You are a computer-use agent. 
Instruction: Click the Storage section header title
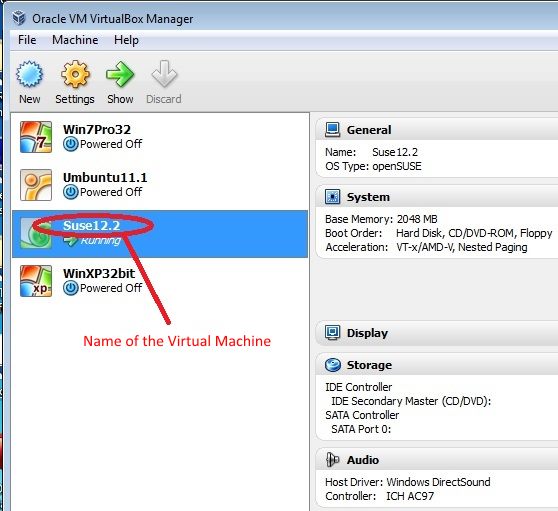[x=369, y=365]
